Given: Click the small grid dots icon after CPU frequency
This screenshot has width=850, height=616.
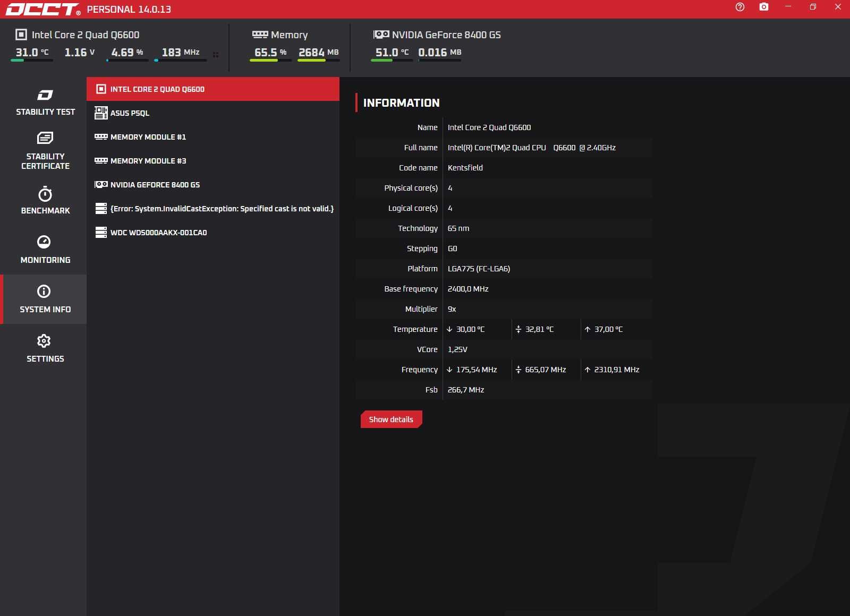Looking at the screenshot, I should (216, 55).
